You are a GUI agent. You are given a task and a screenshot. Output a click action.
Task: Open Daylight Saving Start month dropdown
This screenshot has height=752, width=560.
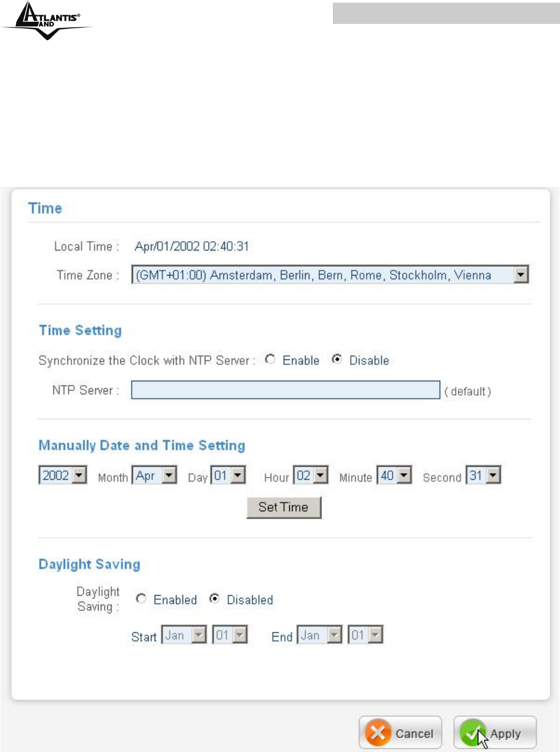pyautogui.click(x=199, y=635)
